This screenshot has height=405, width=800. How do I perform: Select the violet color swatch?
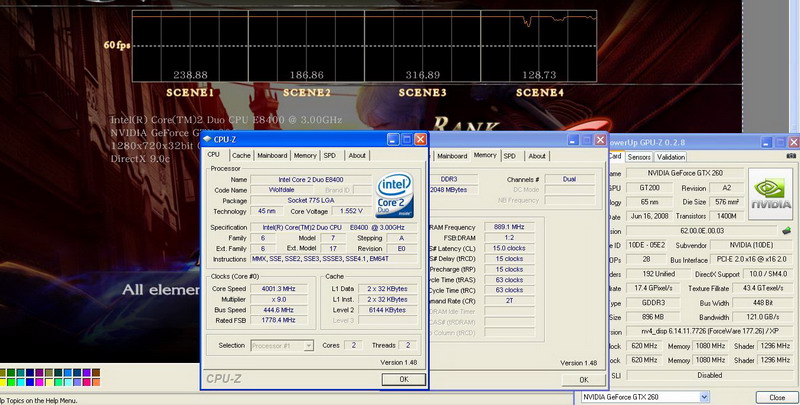87,373
